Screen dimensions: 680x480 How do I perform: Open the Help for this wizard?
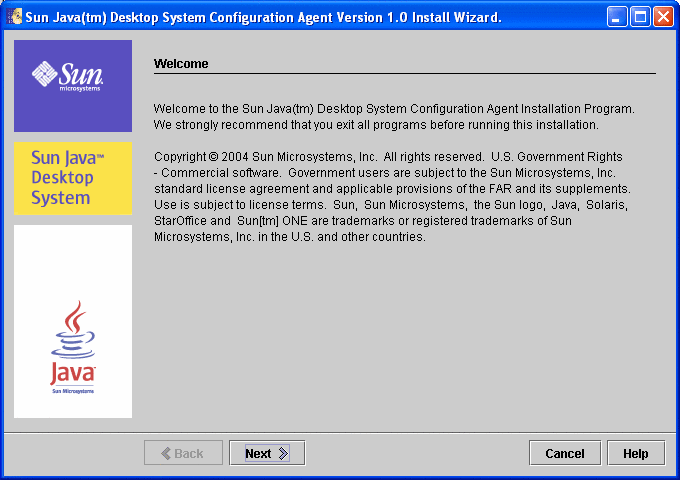click(636, 453)
